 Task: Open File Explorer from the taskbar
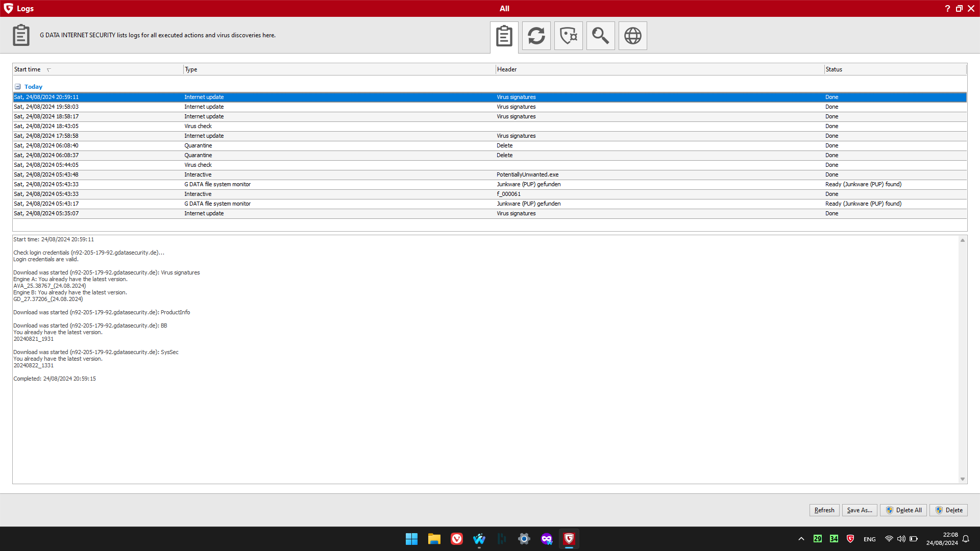[434, 539]
